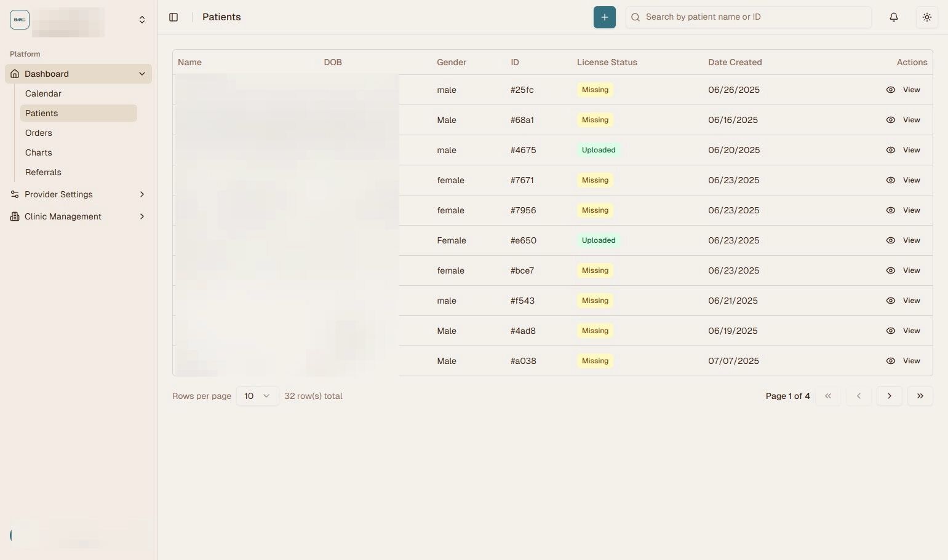Image resolution: width=948 pixels, height=560 pixels.
Task: Click the Dashboard home icon
Action: 15,74
